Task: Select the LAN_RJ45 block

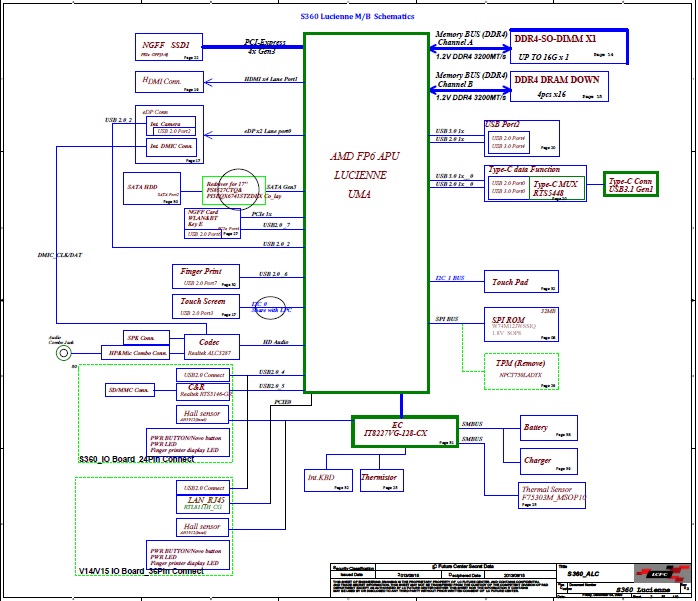Action: 203,504
